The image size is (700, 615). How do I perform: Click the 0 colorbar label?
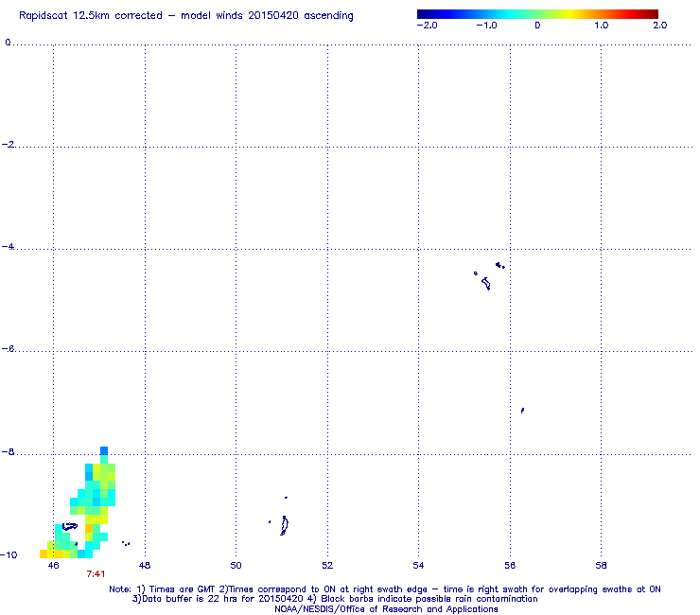tap(537, 26)
